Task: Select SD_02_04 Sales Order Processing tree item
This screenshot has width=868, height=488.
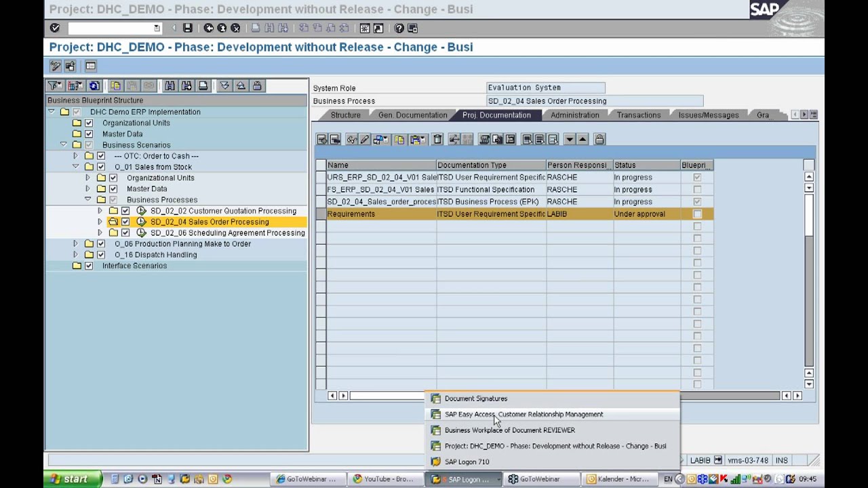Action: (x=210, y=222)
